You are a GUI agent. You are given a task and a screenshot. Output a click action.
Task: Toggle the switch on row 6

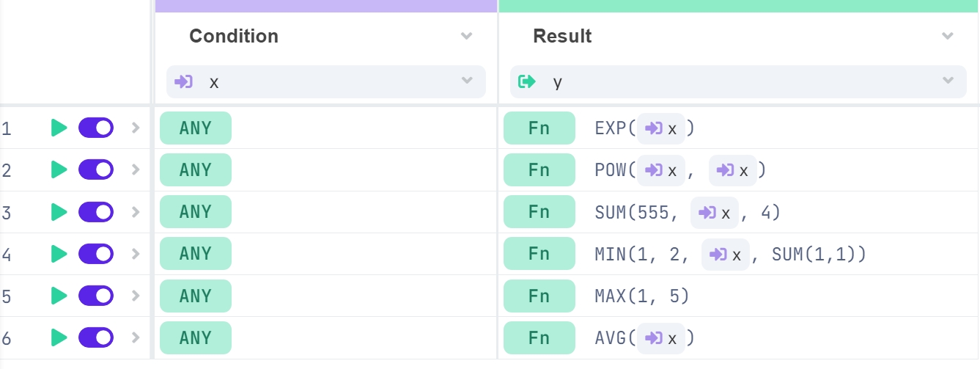click(96, 337)
